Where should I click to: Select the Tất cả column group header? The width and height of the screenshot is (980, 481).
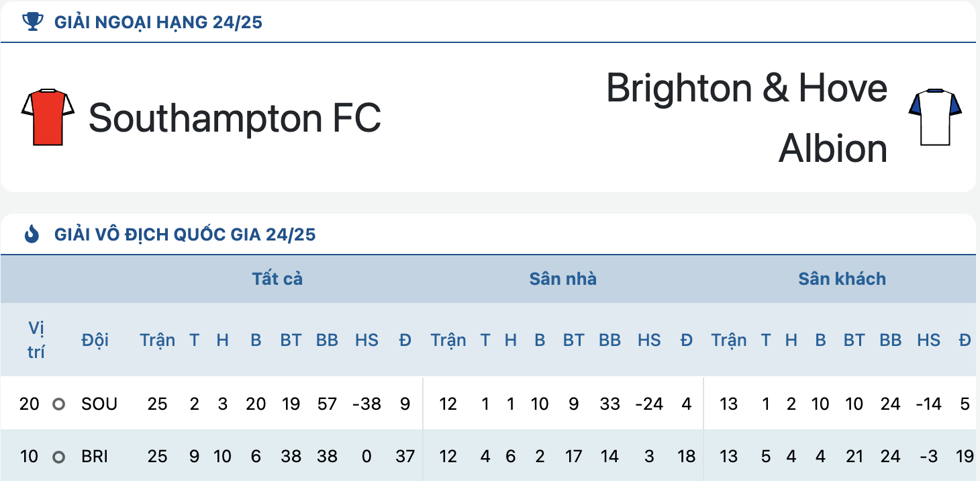coord(277,279)
